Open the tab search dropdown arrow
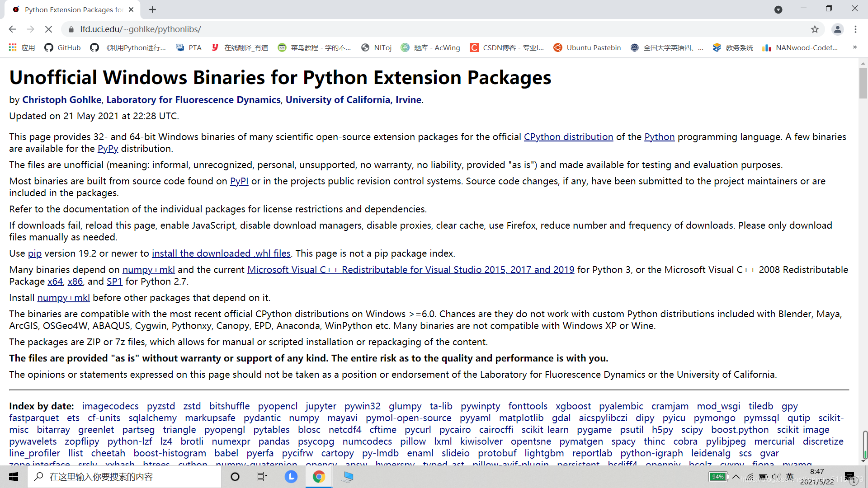This screenshot has width=868, height=488. (x=778, y=9)
